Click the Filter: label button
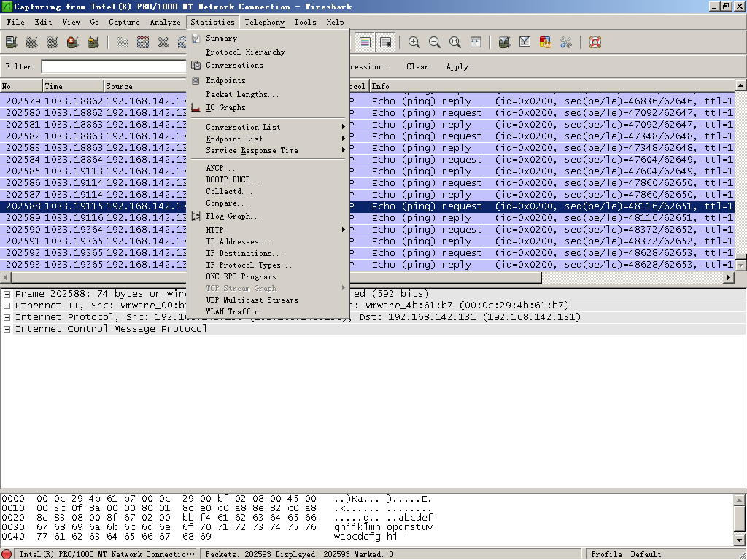 (x=20, y=66)
